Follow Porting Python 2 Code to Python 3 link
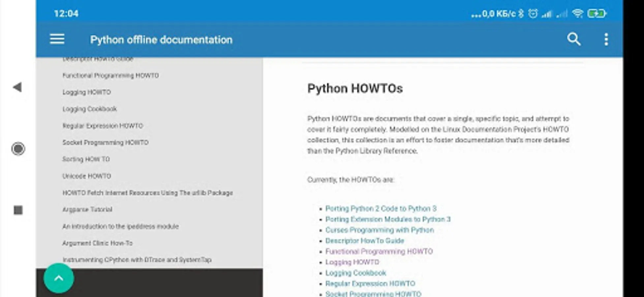Viewport: 644px width, 297px height. pos(381,209)
